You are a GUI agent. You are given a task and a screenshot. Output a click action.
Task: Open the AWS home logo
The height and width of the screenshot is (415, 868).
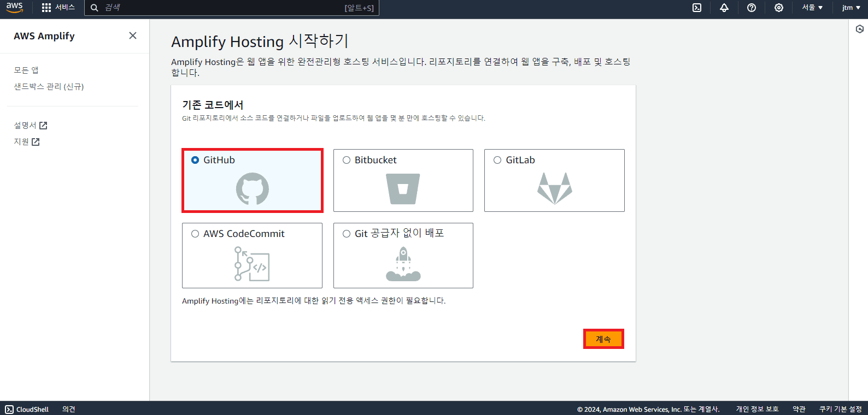(x=14, y=8)
